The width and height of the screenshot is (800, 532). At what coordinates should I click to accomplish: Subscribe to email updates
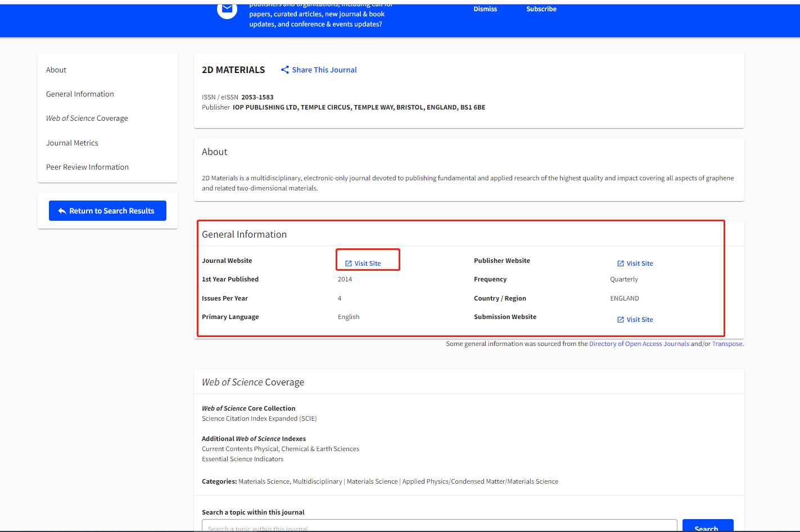[541, 9]
